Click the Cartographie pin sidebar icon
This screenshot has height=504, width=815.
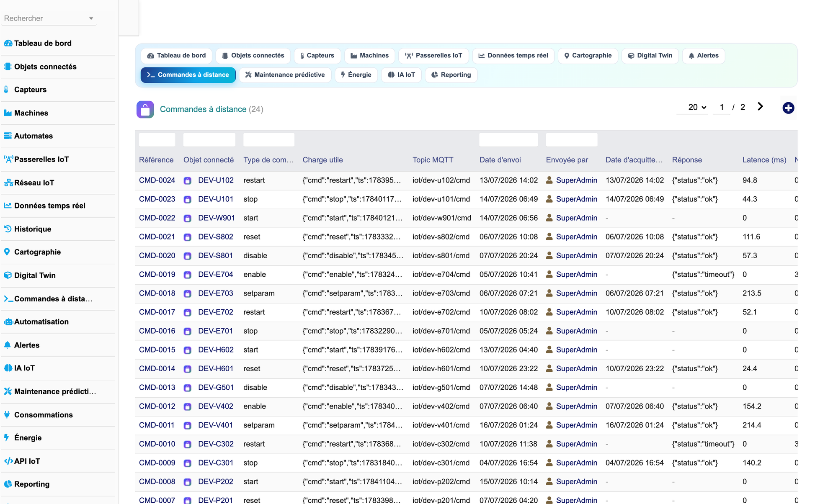click(7, 252)
